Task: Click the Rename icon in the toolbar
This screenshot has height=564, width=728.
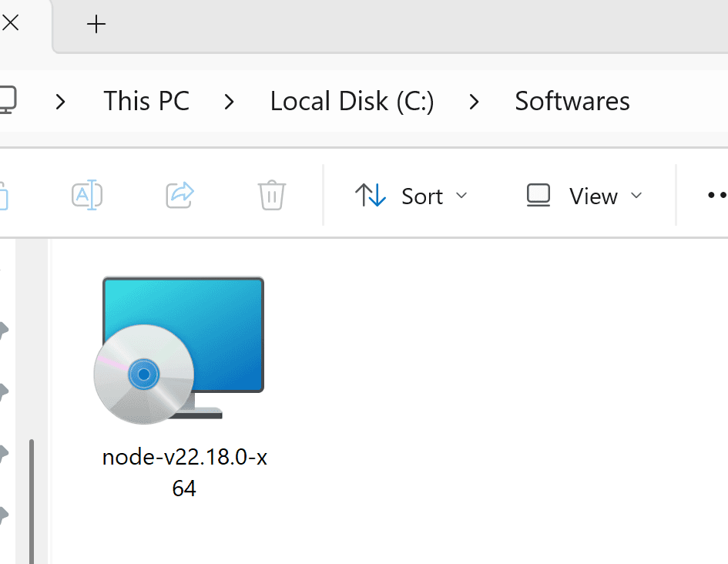Action: tap(87, 195)
